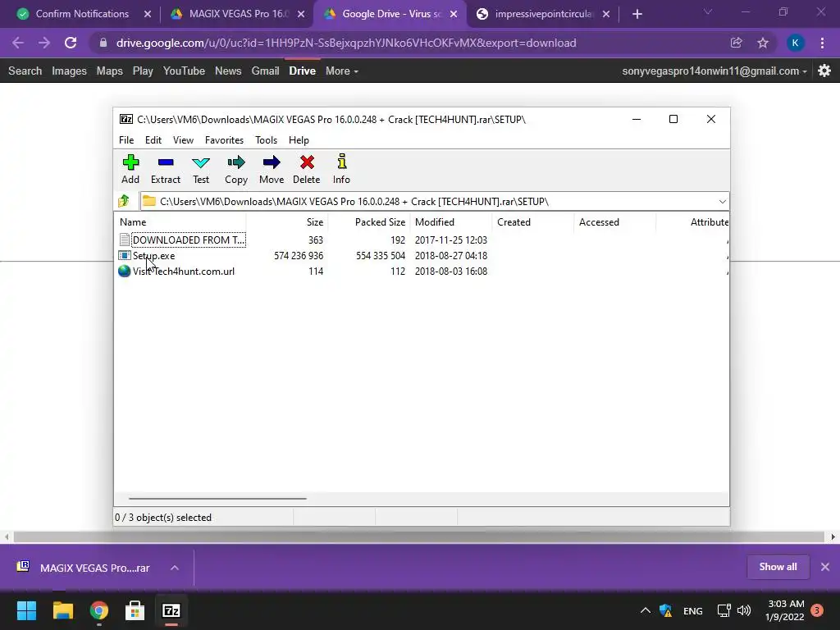This screenshot has width=840, height=630.
Task: Open the Windows Start menu
Action: point(26,610)
